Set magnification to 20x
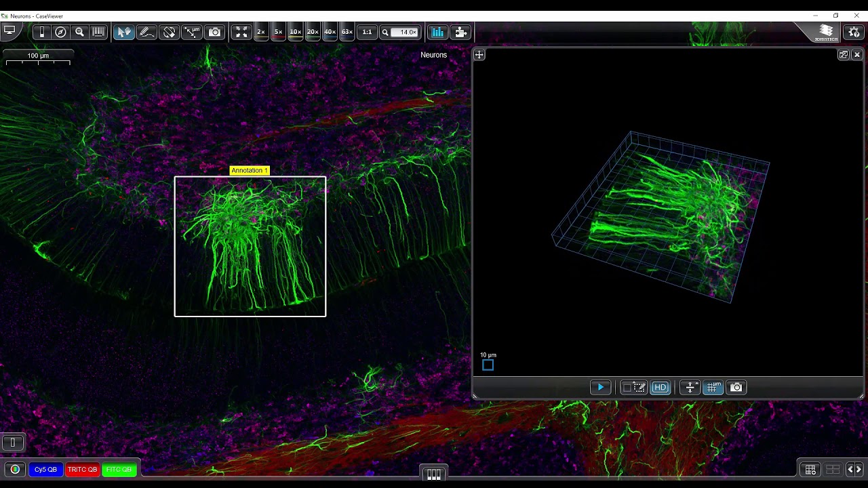Screen dimensions: 868x488 tap(313, 32)
